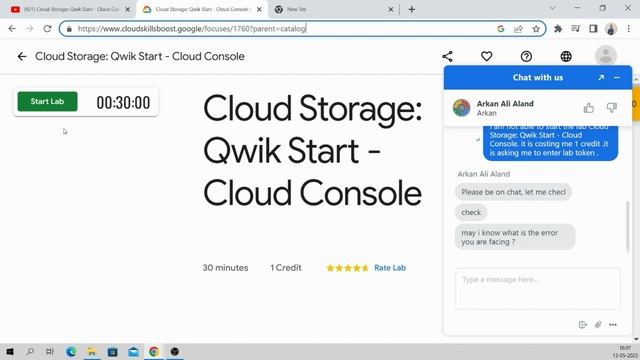The image size is (640, 360).
Task: Click the Rate Lab link
Action: (x=390, y=268)
